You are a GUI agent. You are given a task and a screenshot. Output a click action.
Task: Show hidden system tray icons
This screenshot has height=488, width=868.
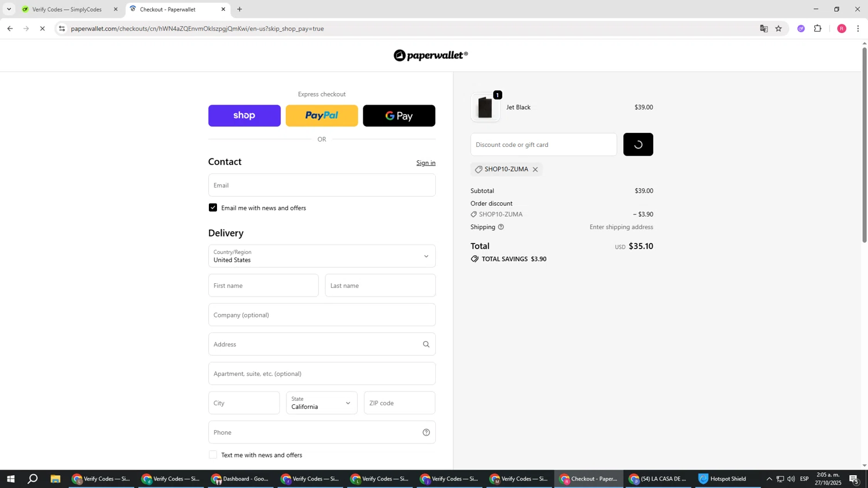pos(769,479)
